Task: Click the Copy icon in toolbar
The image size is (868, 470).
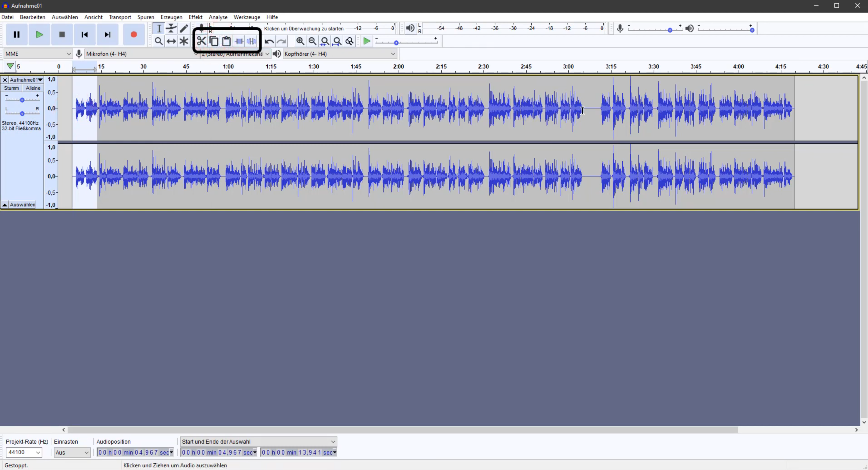Action: point(214,41)
